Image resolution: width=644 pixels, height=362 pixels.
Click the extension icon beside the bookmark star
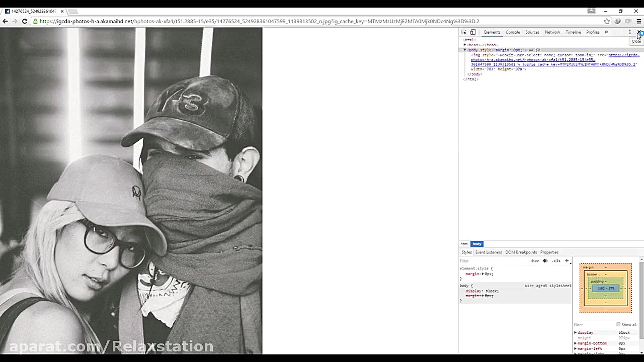click(618, 21)
